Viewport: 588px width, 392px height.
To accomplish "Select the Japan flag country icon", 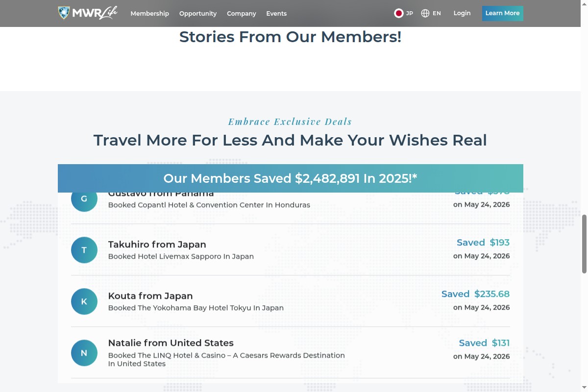I will point(399,13).
